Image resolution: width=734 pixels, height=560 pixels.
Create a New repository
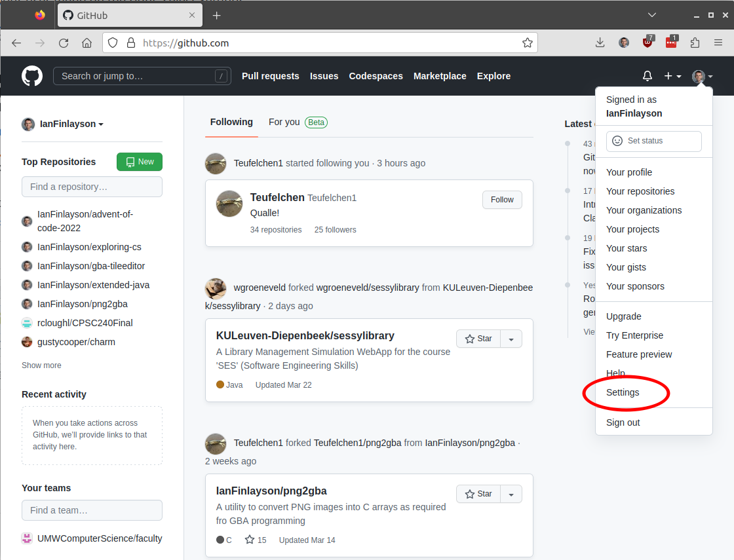coord(140,162)
